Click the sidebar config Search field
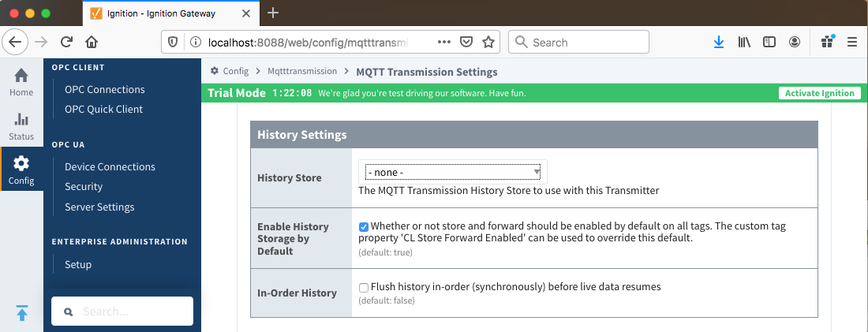 click(122, 311)
